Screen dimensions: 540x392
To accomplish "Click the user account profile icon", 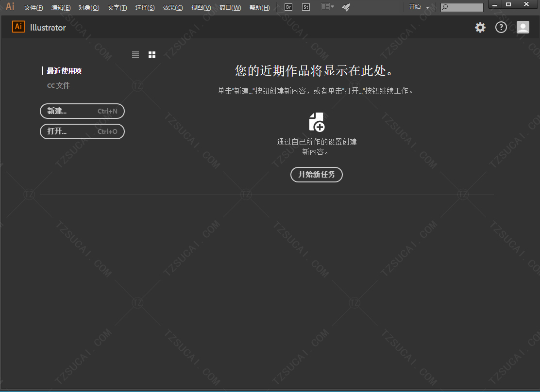I will 523,27.
